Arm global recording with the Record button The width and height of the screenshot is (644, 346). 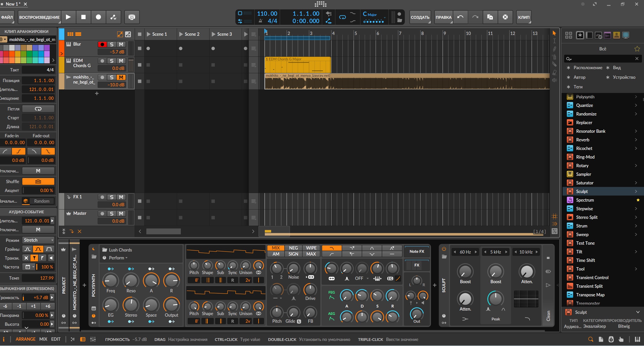coord(98,17)
